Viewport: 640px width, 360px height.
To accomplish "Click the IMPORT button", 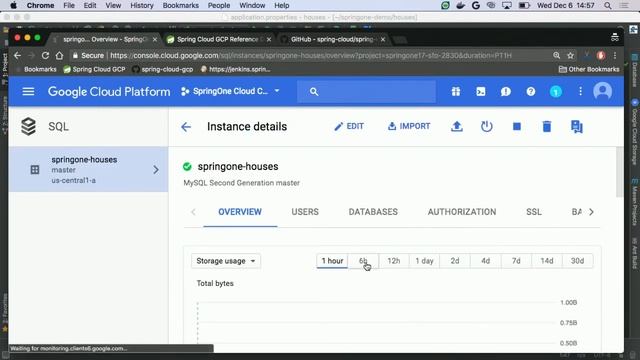I will (409, 127).
